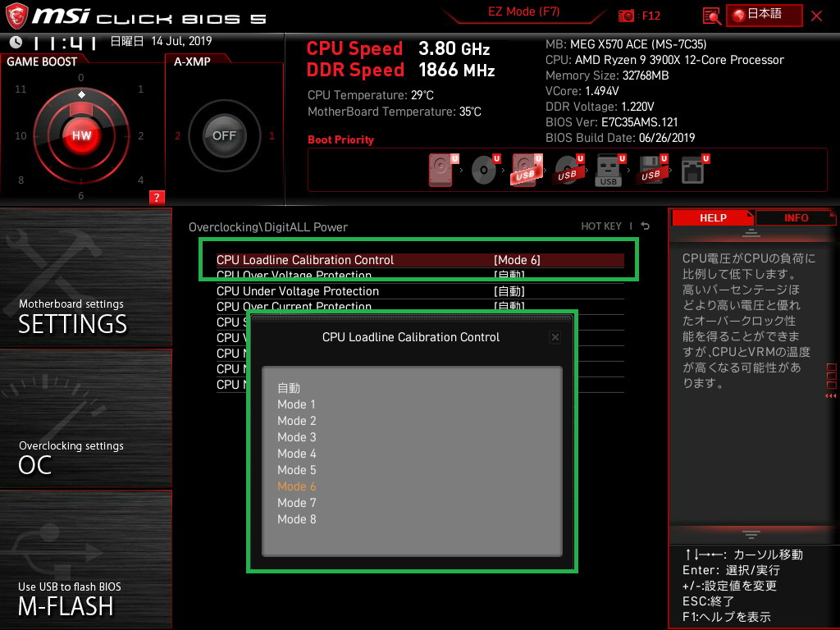Click the date 14 Jul, 2019
Screen dimensions: 840x630
pyautogui.click(x=181, y=41)
